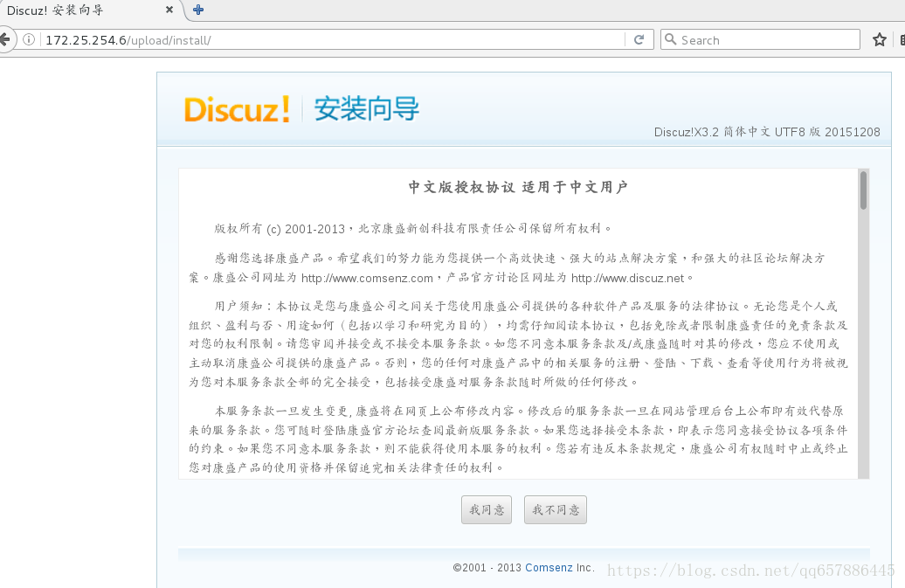The height and width of the screenshot is (588, 905).
Task: Click the license agreement scrollbar thumb
Action: click(x=863, y=190)
